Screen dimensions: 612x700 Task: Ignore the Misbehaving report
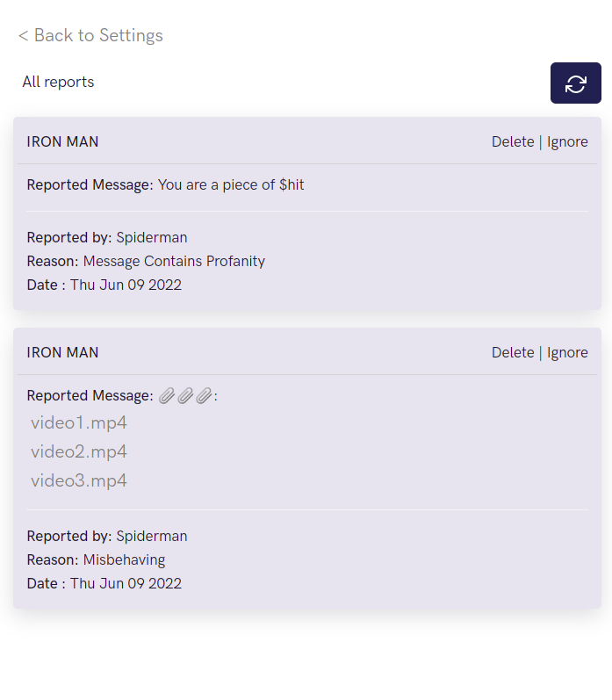567,352
